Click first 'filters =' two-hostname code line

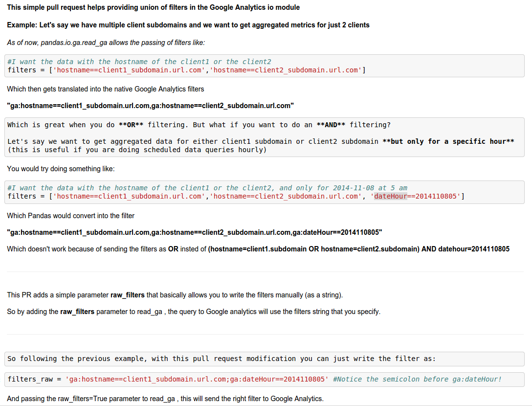(x=187, y=70)
